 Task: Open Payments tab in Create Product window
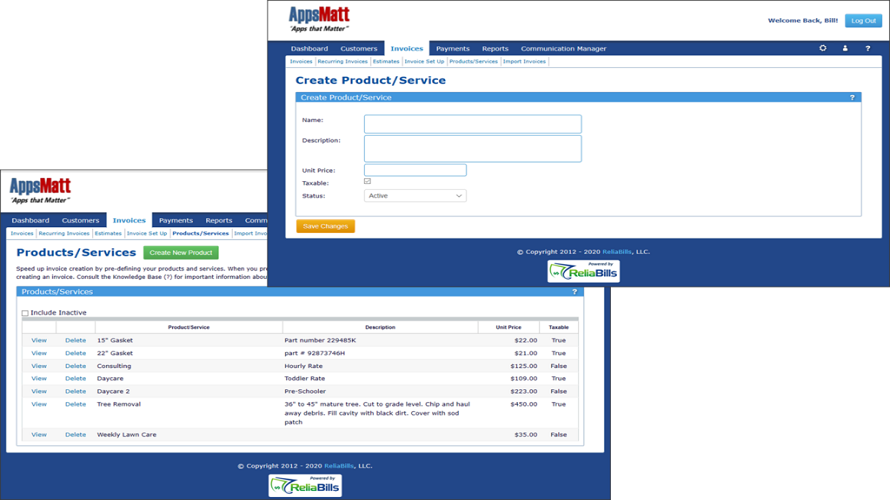452,49
